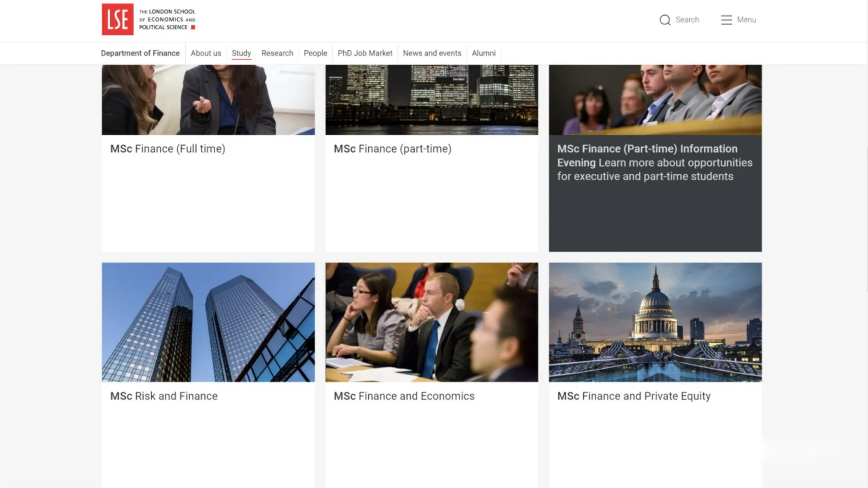Click the LSE red logo
Image resolution: width=868 pixels, height=488 pixels.
click(x=118, y=20)
